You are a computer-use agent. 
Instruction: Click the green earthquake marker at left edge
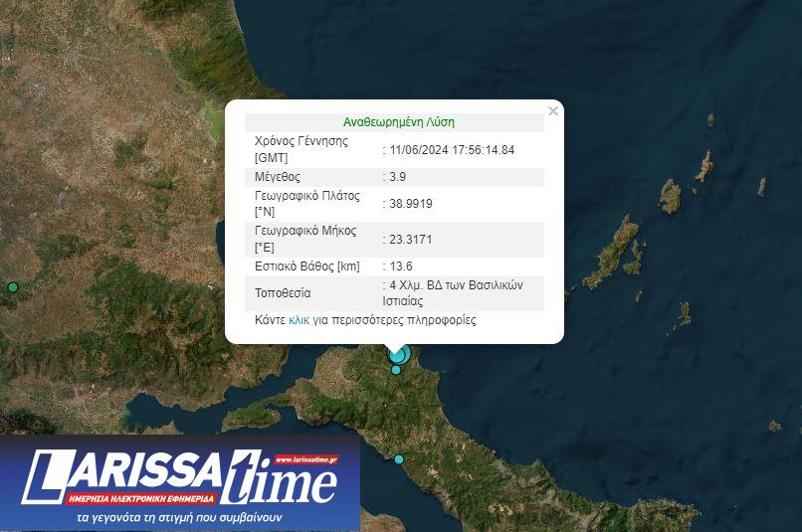click(13, 287)
